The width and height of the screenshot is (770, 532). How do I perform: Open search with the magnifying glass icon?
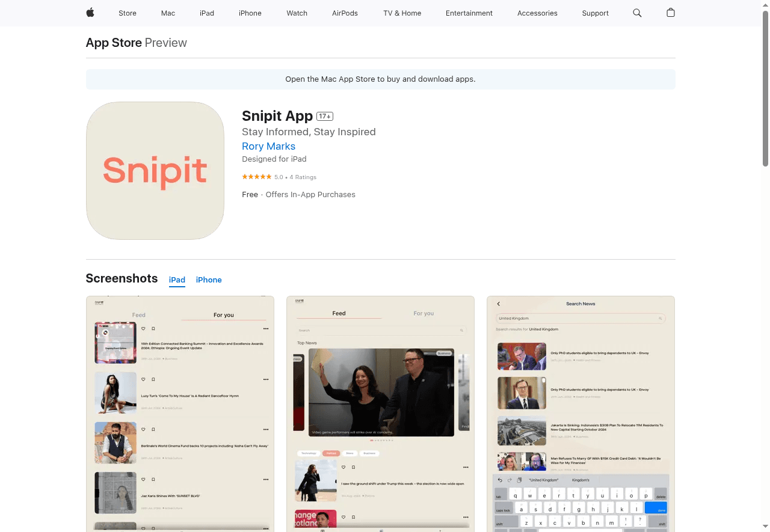point(637,13)
